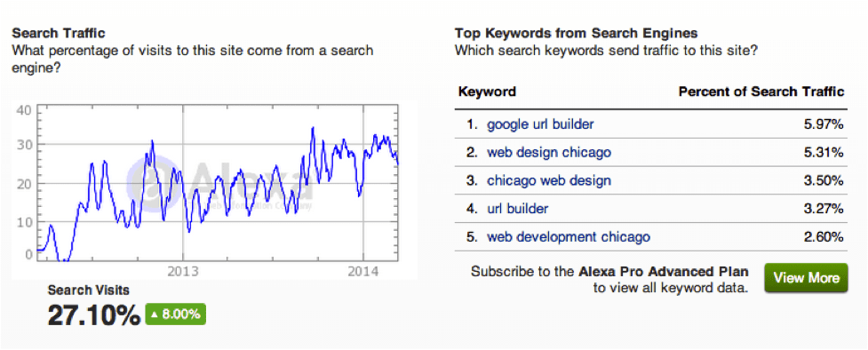Open 'web development chicago' keyword link
Image resolution: width=868 pixels, height=350 pixels.
pos(569,237)
